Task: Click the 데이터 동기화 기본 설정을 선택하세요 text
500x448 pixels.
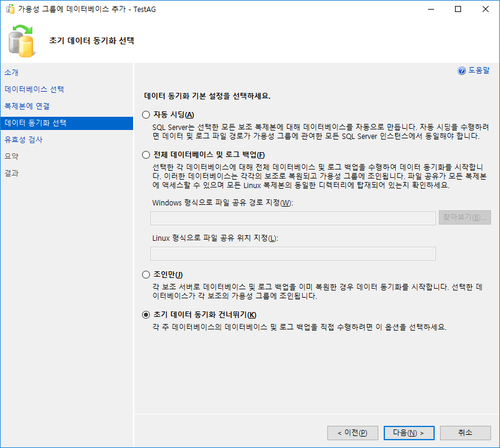Action: [x=207, y=96]
